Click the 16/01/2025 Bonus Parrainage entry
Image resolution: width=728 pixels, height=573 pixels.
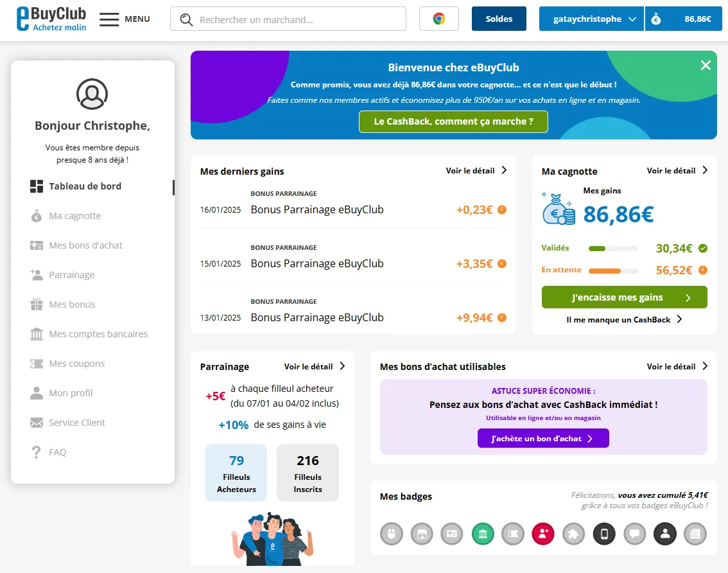tap(353, 204)
